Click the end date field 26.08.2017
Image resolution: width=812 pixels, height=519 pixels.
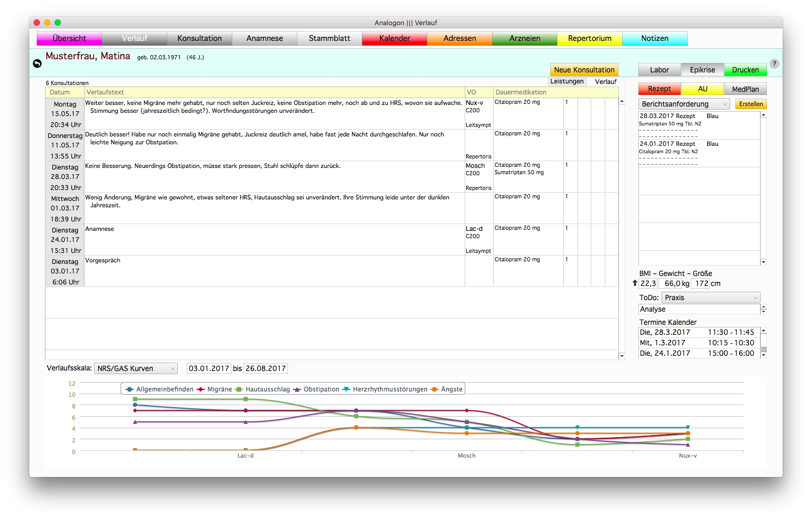(x=265, y=368)
